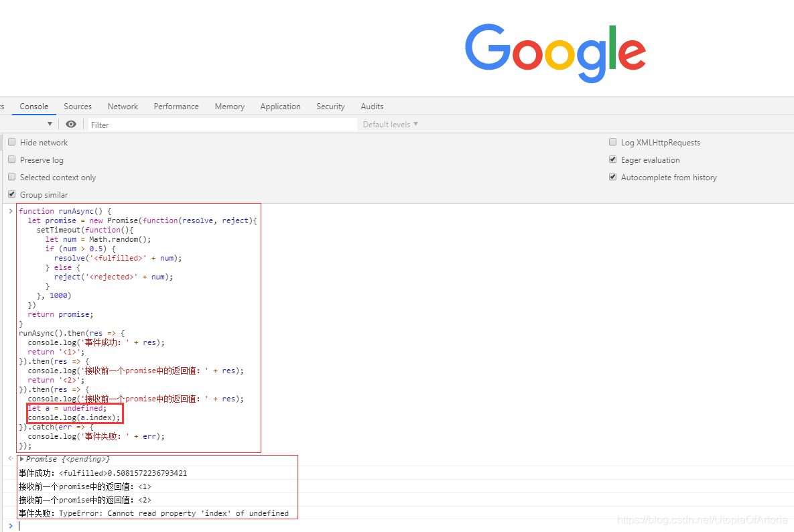Click the console.log('事件失败: ' + err) line
Screen dimensions: 794x532
96,436
